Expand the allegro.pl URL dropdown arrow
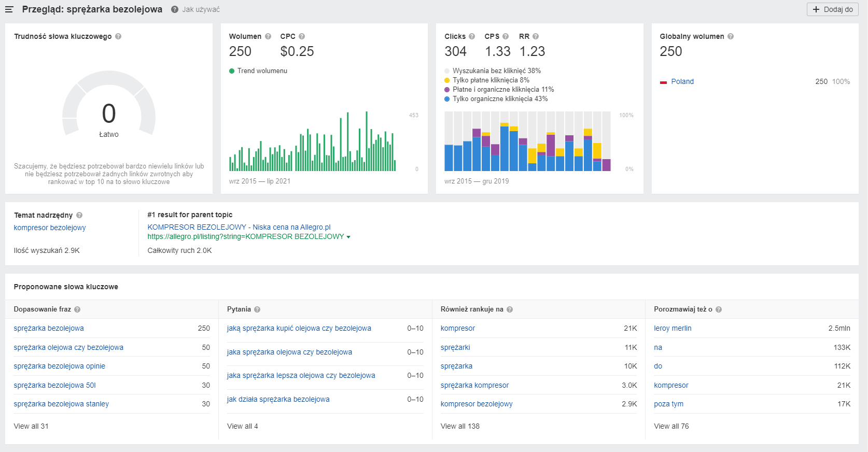868x452 pixels. [x=348, y=237]
